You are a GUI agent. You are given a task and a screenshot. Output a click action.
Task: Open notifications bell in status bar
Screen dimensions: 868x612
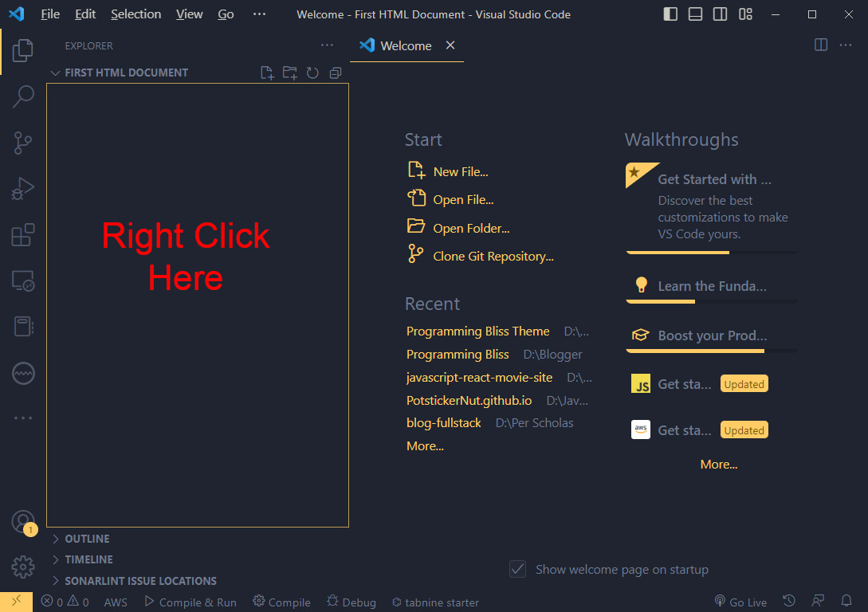click(846, 602)
